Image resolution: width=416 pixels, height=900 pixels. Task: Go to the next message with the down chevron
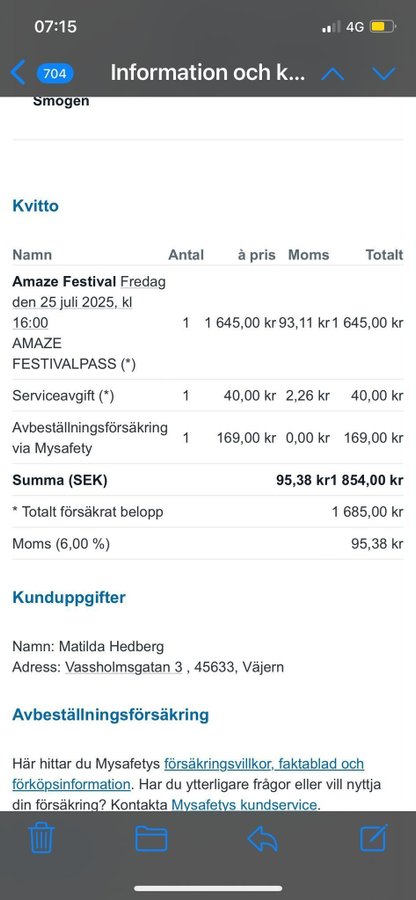click(384, 73)
